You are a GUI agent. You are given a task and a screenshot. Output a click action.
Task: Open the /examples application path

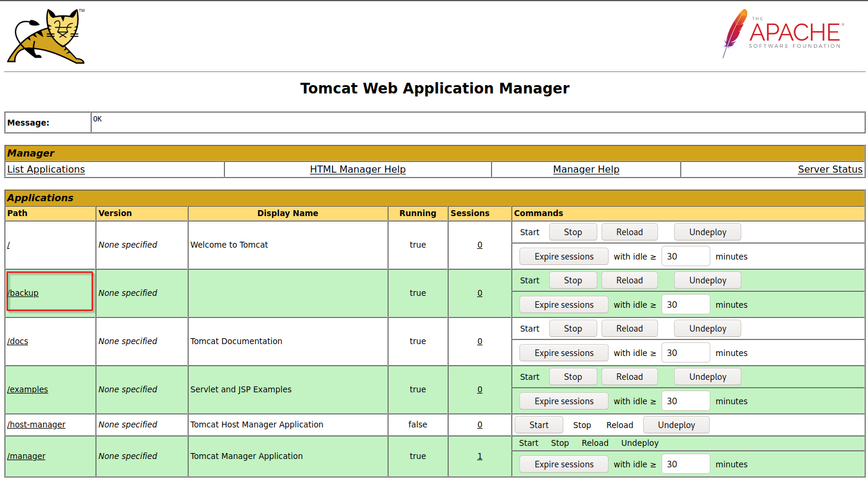pos(27,389)
